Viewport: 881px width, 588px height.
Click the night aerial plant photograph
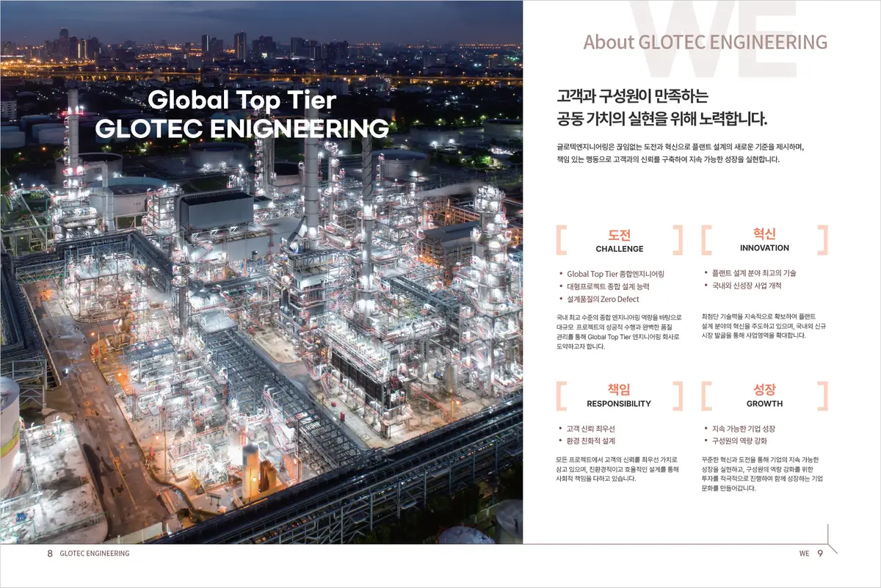(x=261, y=272)
